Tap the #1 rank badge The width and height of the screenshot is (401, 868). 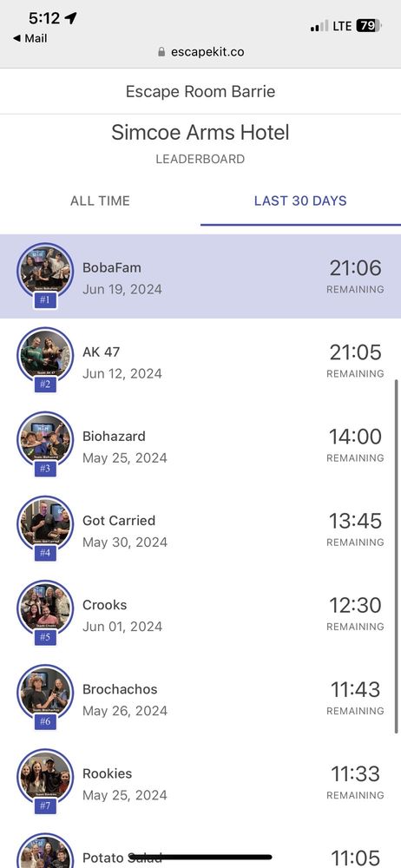pos(45,300)
